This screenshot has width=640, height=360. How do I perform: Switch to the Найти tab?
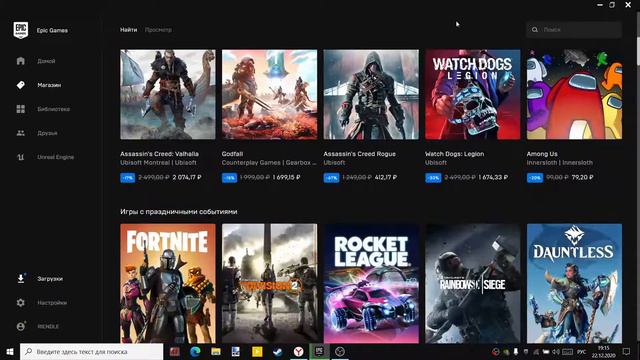pyautogui.click(x=129, y=30)
